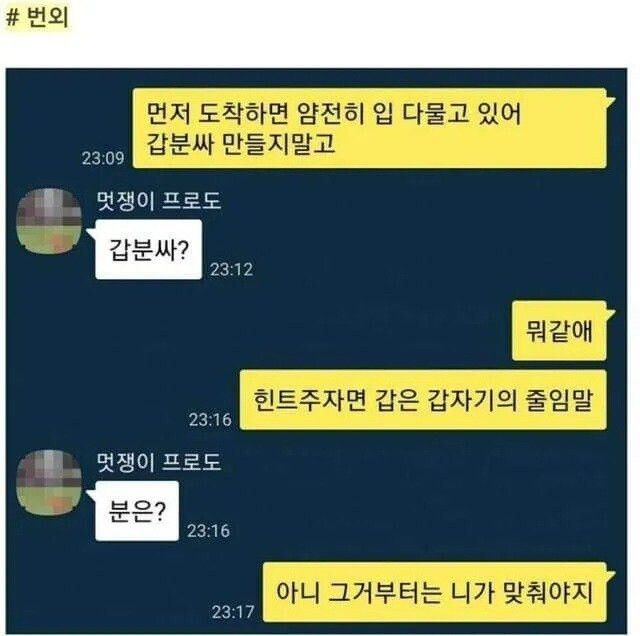640x636 pixels.
Task: Open second 멋쟁이 프로도 pixelated profile picture
Action: pos(49,482)
